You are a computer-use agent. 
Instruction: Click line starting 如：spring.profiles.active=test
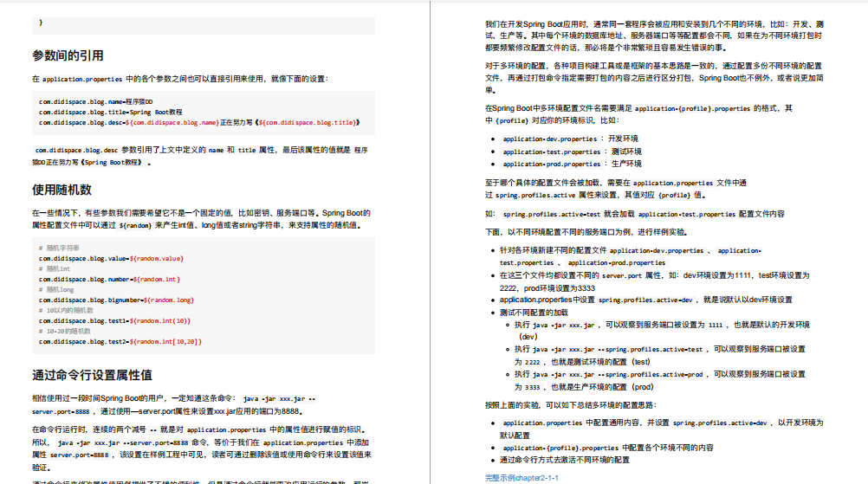click(x=634, y=214)
